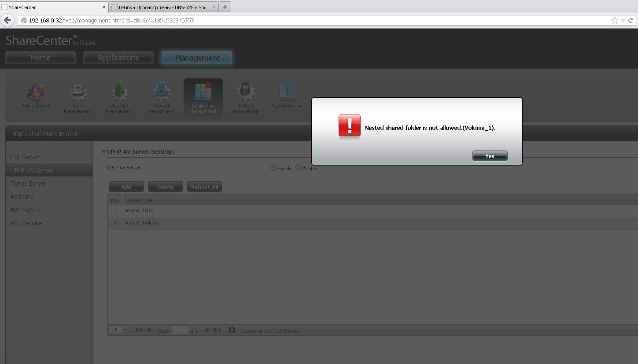The image size is (638, 364).
Task: Switch to the Applications tab
Action: 118,58
